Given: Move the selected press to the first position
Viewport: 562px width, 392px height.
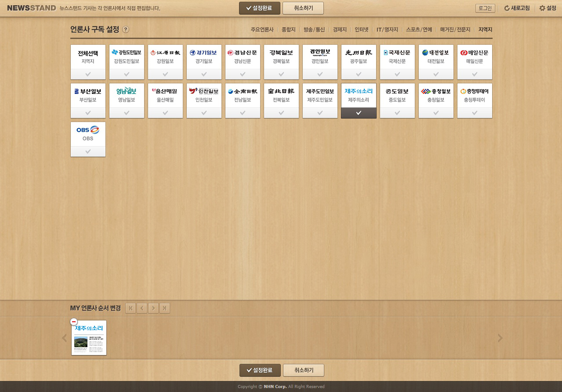Looking at the screenshot, I should click(131, 308).
